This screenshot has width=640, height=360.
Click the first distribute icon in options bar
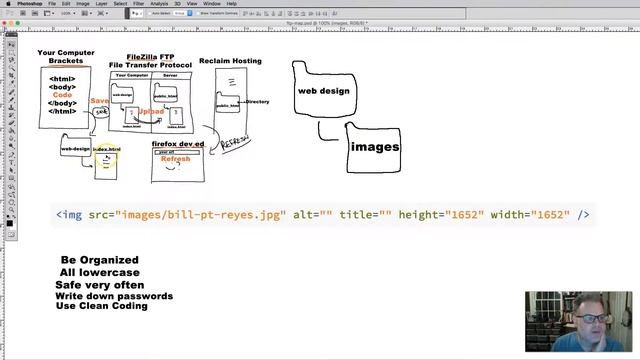(290, 13)
